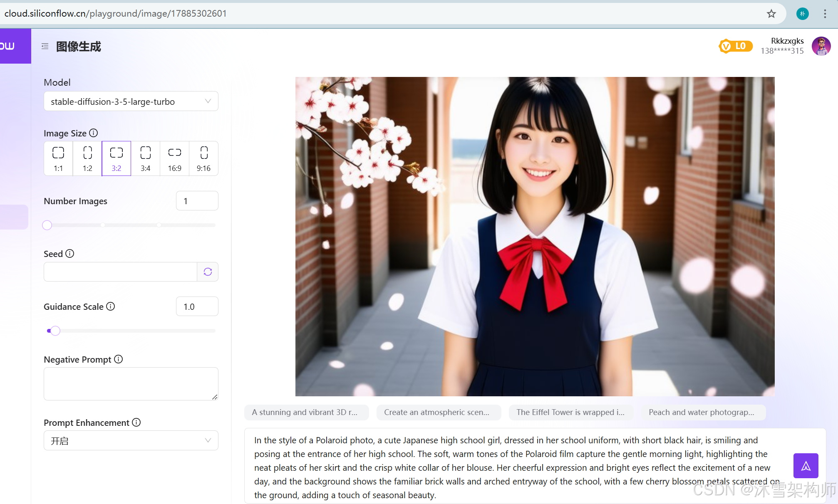Click the Number Images slider handle

click(47, 225)
